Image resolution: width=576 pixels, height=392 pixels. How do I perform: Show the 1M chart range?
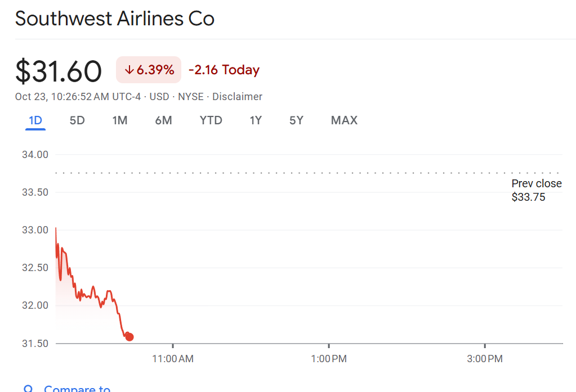point(119,120)
